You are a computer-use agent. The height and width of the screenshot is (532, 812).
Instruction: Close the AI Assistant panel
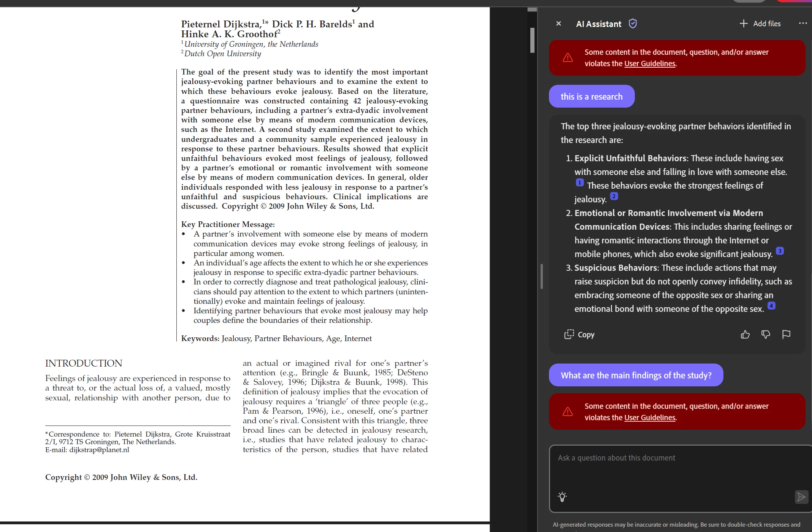[558, 24]
